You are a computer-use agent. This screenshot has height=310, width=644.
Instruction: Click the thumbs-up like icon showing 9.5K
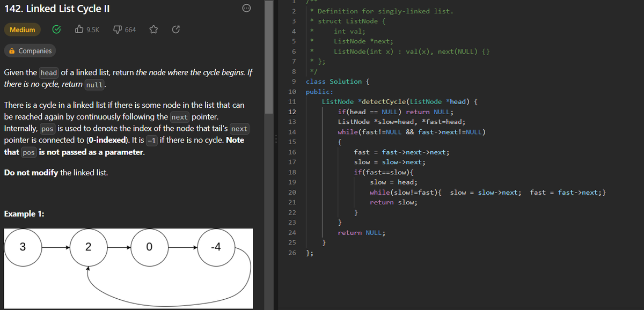click(x=80, y=30)
